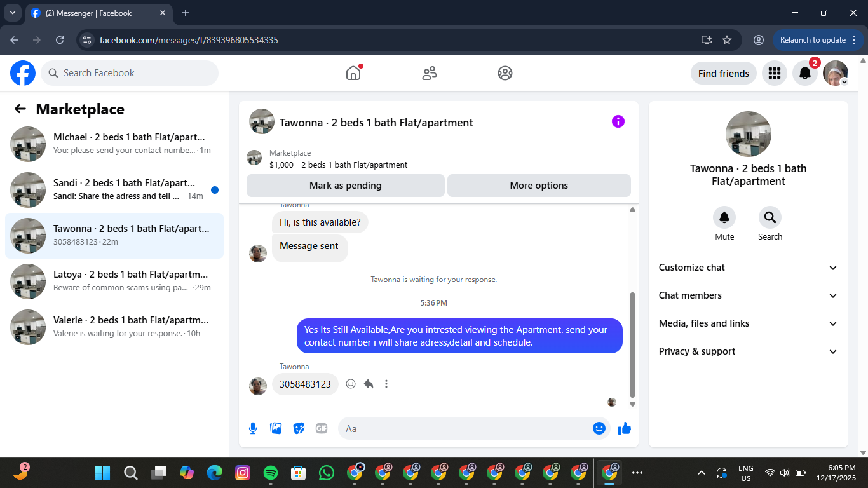
Task: Open the $1,000 listing link
Action: (338, 165)
